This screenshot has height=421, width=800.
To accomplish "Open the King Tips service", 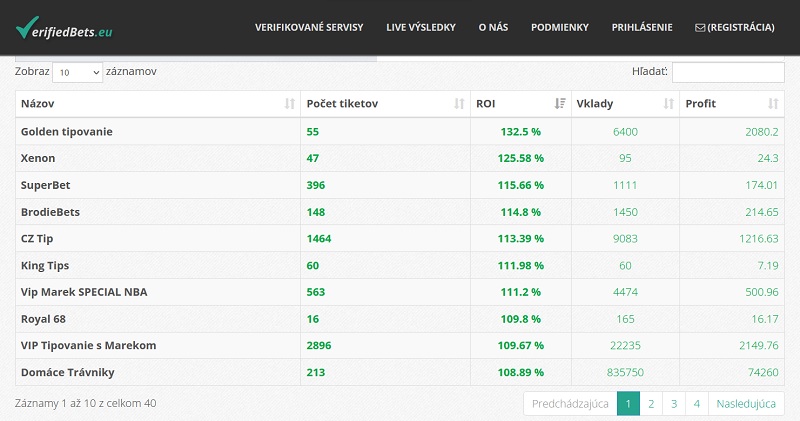I will click(44, 266).
